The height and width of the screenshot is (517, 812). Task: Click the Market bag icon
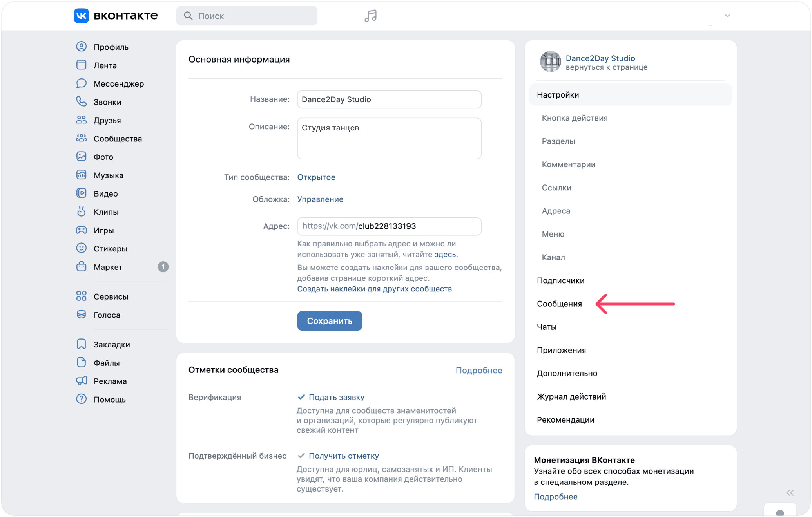click(81, 267)
